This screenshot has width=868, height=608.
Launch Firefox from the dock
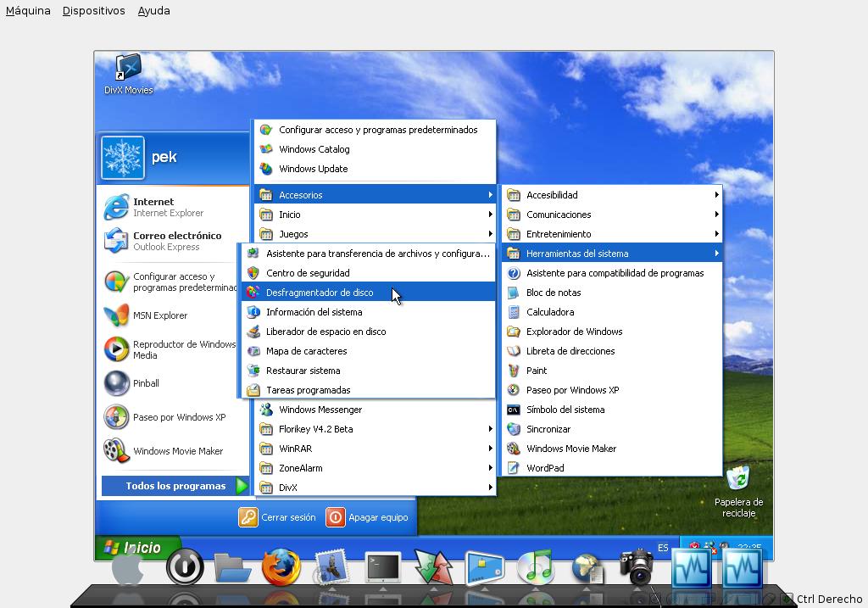tap(281, 567)
